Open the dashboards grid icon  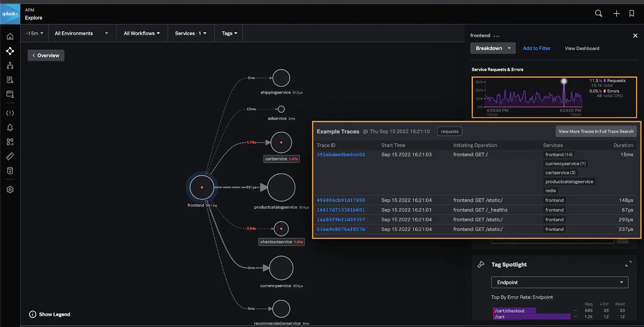[10, 142]
